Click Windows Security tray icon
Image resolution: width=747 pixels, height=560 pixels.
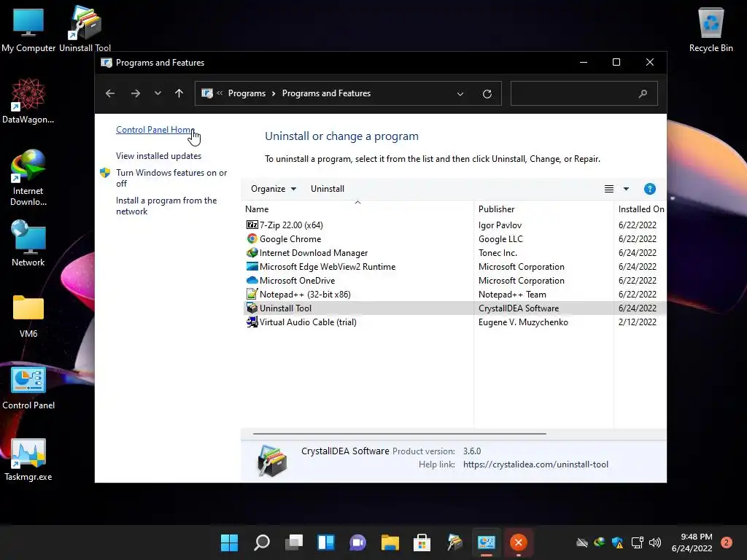(617, 542)
